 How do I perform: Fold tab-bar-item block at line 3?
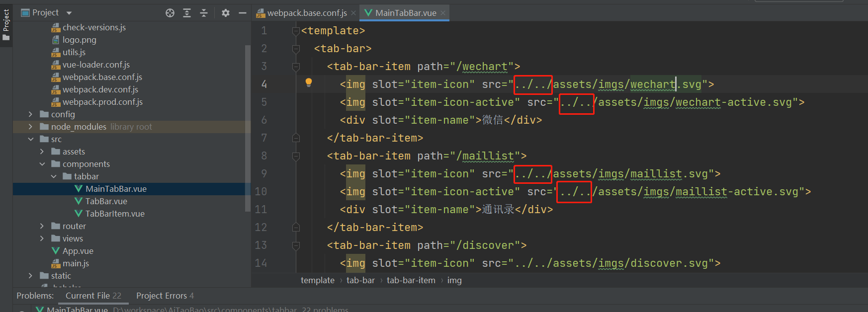pyautogui.click(x=296, y=67)
